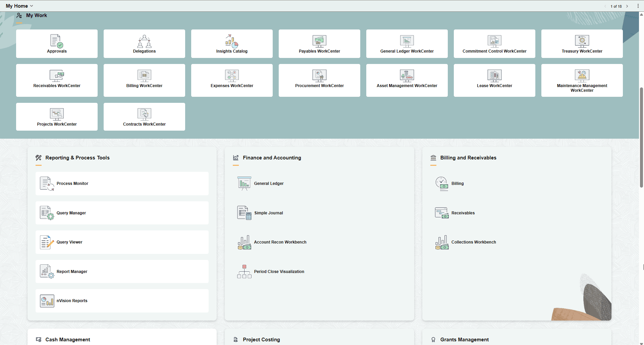Click the Project Costing heading
This screenshot has height=345, width=644.
pyautogui.click(x=261, y=340)
